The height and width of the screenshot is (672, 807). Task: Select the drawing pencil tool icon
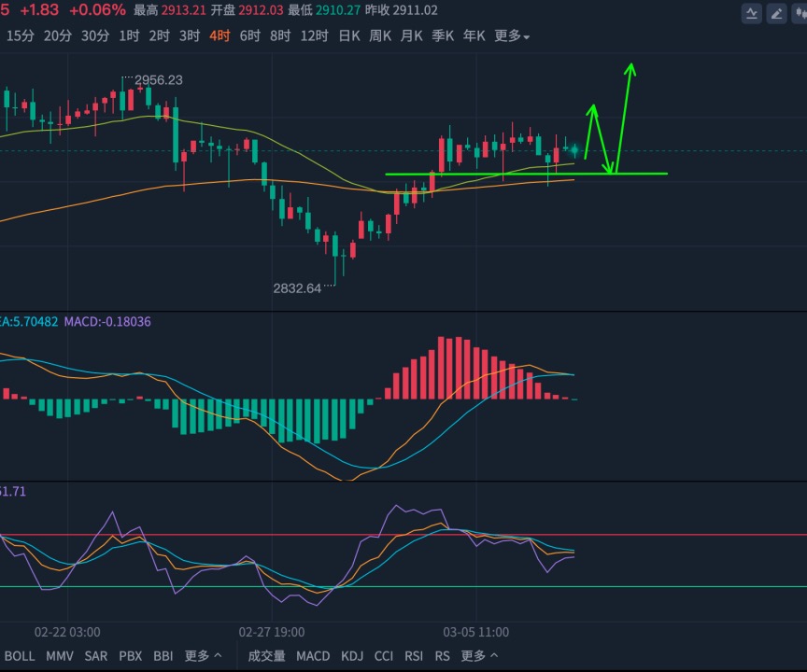point(776,13)
